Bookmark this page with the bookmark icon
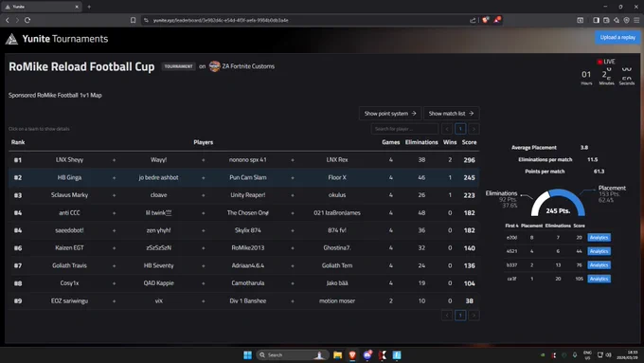This screenshot has width=644, height=363. [134, 20]
